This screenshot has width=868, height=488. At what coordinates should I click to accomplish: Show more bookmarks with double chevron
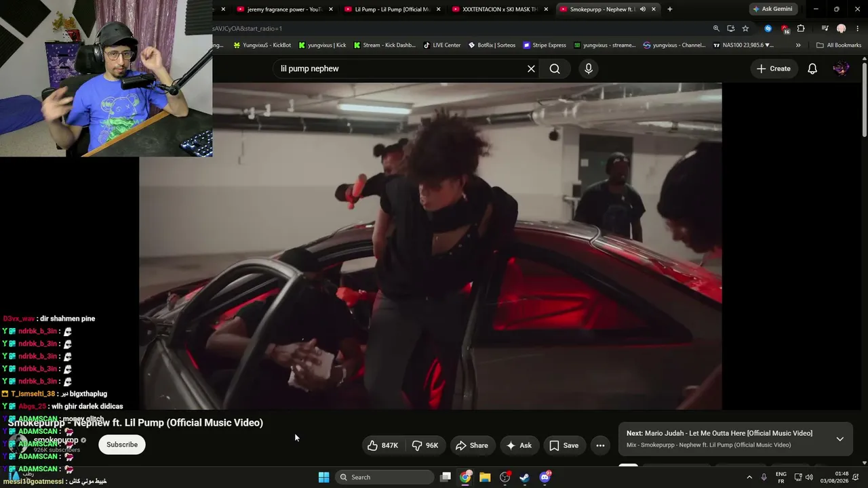coord(798,45)
